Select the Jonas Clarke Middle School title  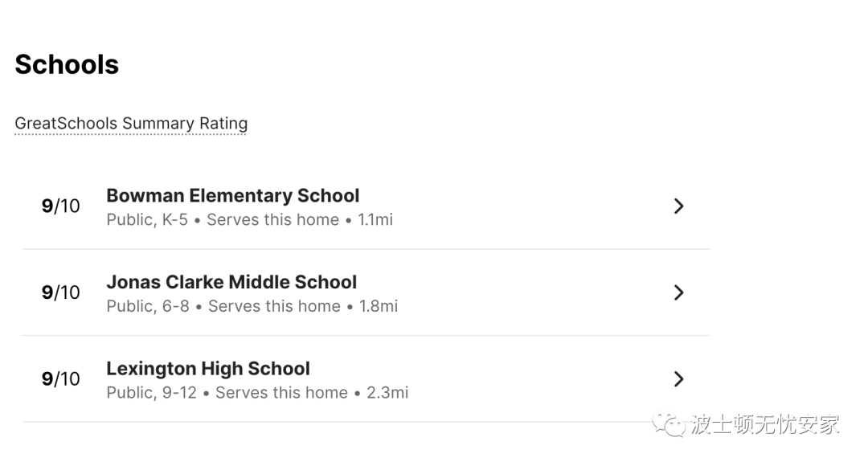(x=231, y=282)
